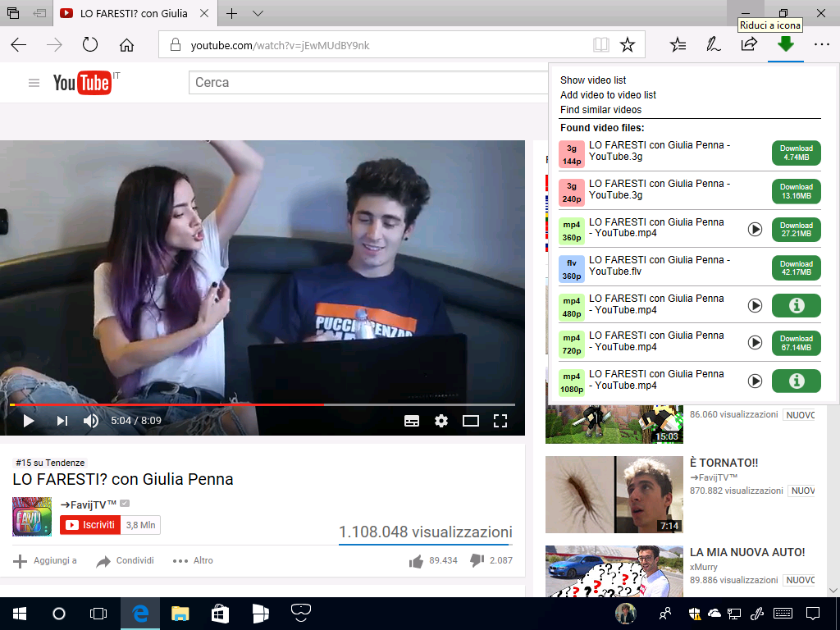This screenshot has width=840, height=630.
Task: Play the paused video
Action: point(29,421)
